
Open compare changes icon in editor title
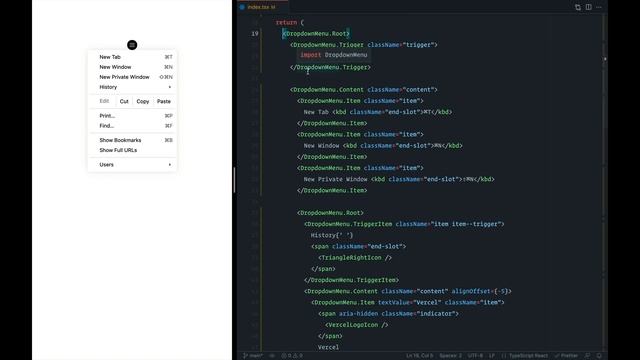578,7
